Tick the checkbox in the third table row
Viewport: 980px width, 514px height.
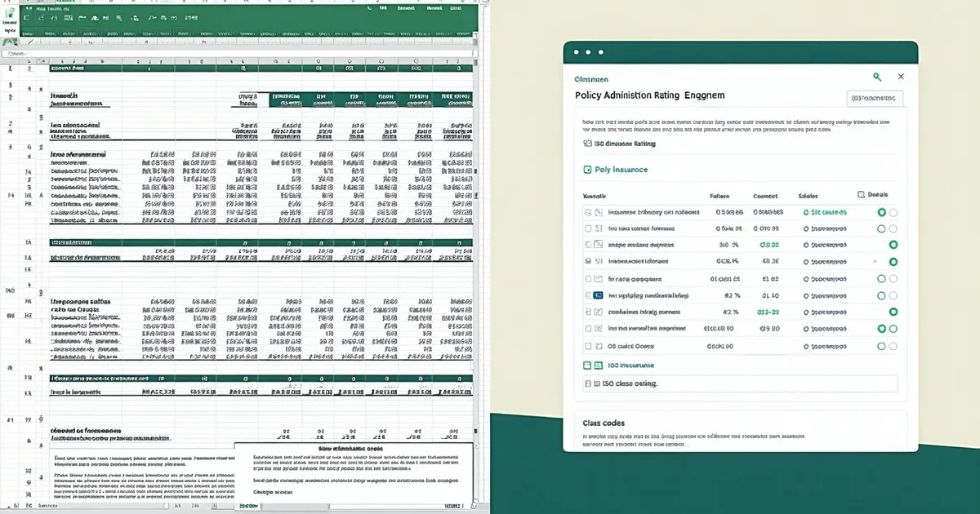click(588, 245)
